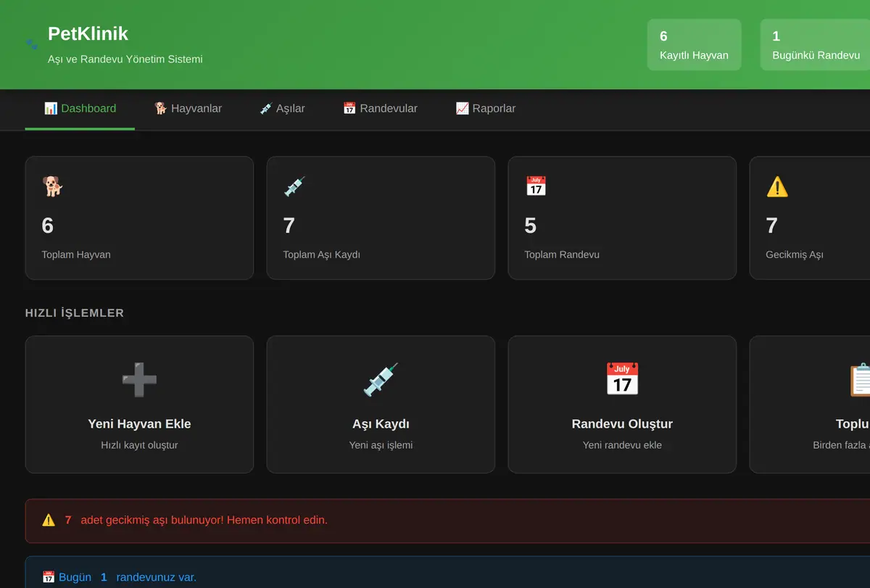View the Raporlar tab

coord(486,109)
